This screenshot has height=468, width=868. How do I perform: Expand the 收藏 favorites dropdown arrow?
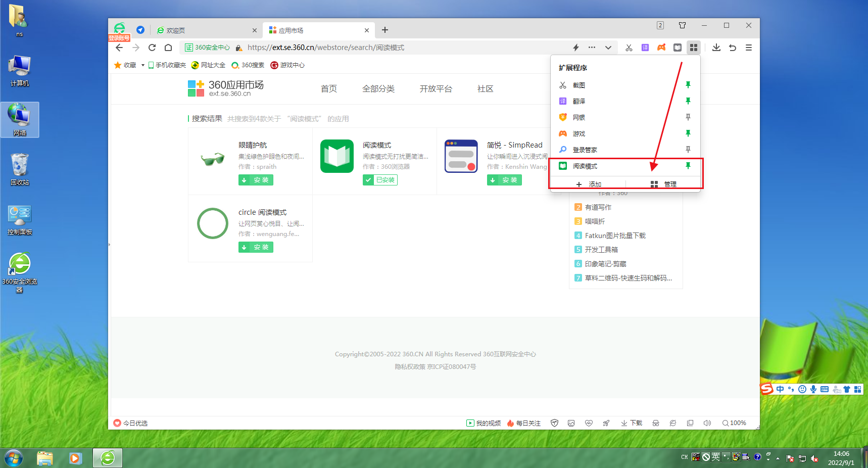[143, 65]
